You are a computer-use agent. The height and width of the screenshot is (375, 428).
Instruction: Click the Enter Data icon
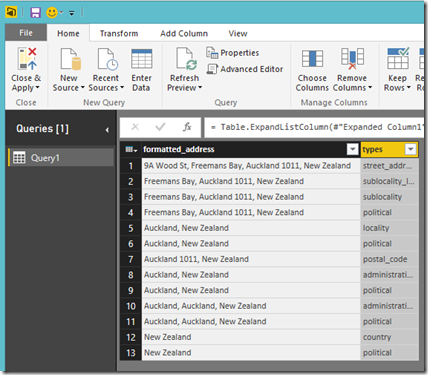[x=142, y=59]
